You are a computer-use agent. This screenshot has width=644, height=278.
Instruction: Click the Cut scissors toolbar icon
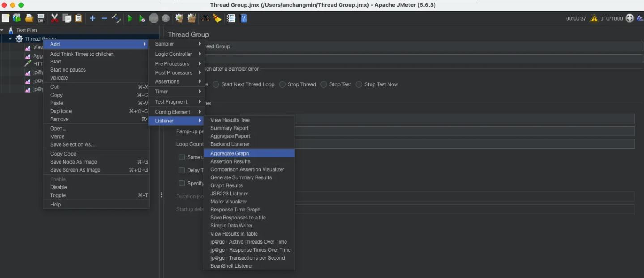click(x=55, y=18)
